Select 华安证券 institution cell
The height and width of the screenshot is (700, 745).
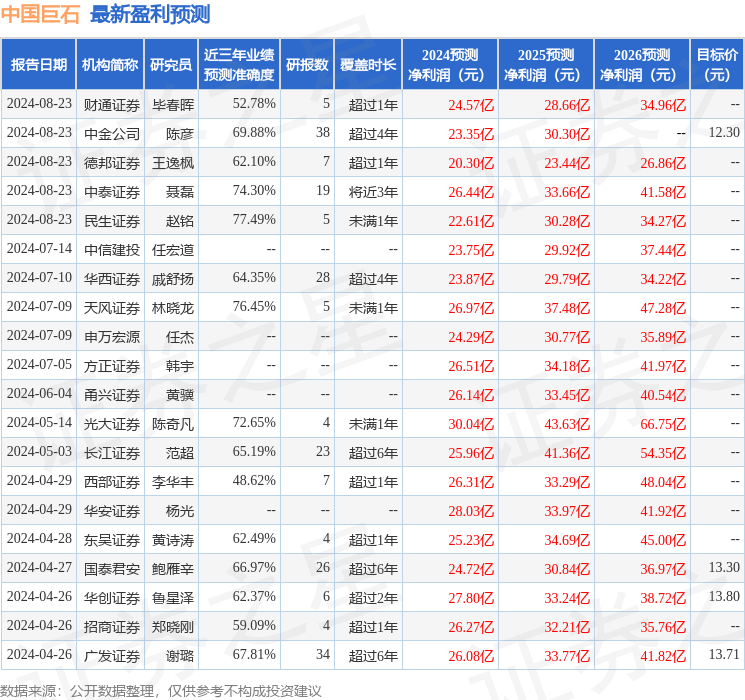(x=112, y=511)
